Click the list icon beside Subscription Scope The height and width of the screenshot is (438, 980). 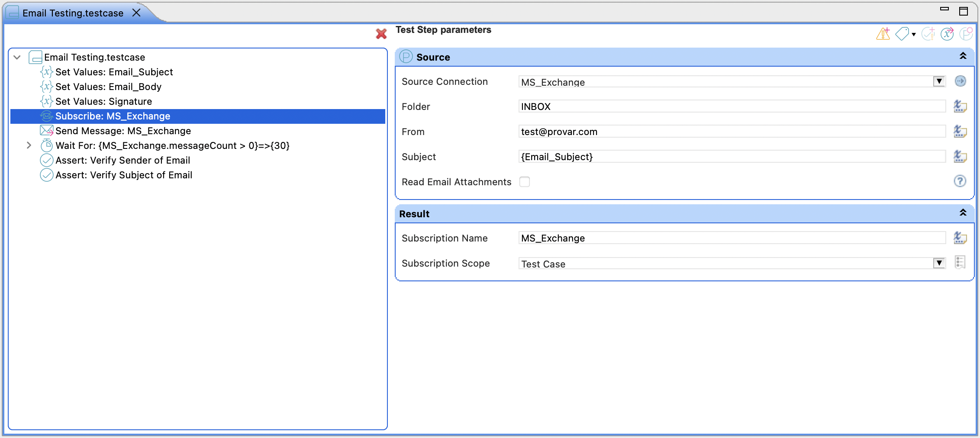click(x=960, y=263)
